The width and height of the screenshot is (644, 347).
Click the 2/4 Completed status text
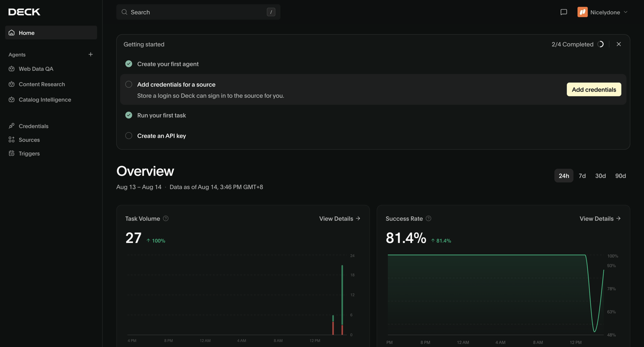coord(572,44)
